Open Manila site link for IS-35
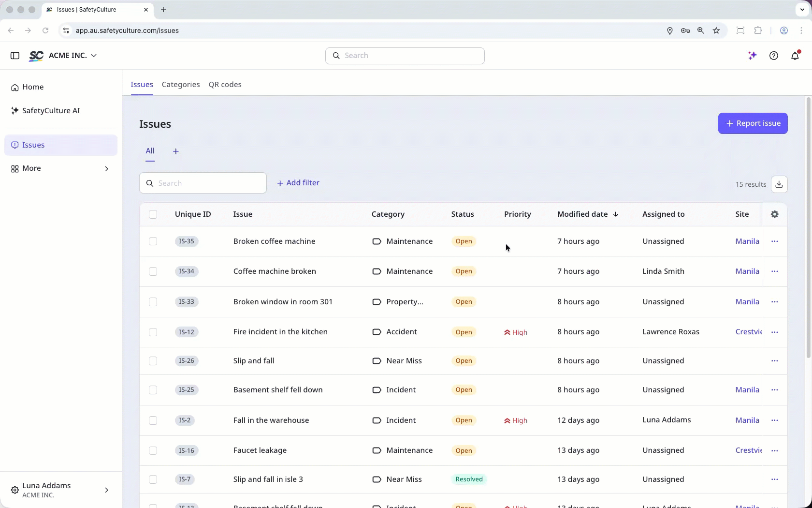 (x=747, y=241)
